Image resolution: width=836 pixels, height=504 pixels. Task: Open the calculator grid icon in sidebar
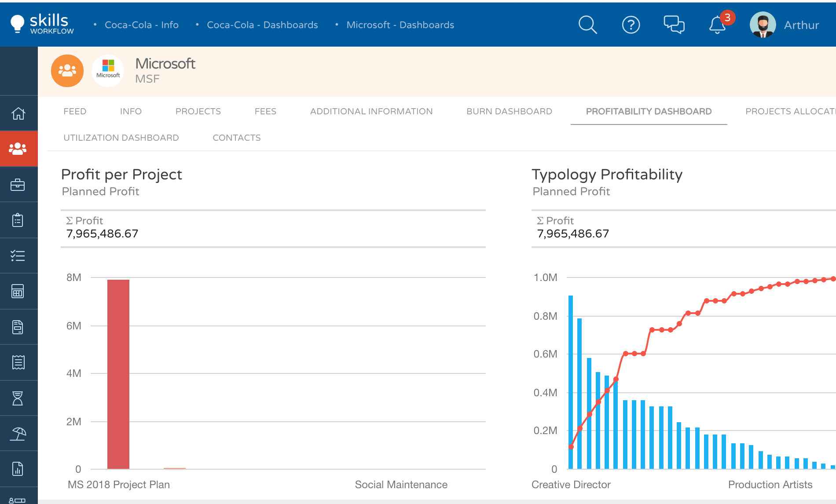[x=18, y=291]
